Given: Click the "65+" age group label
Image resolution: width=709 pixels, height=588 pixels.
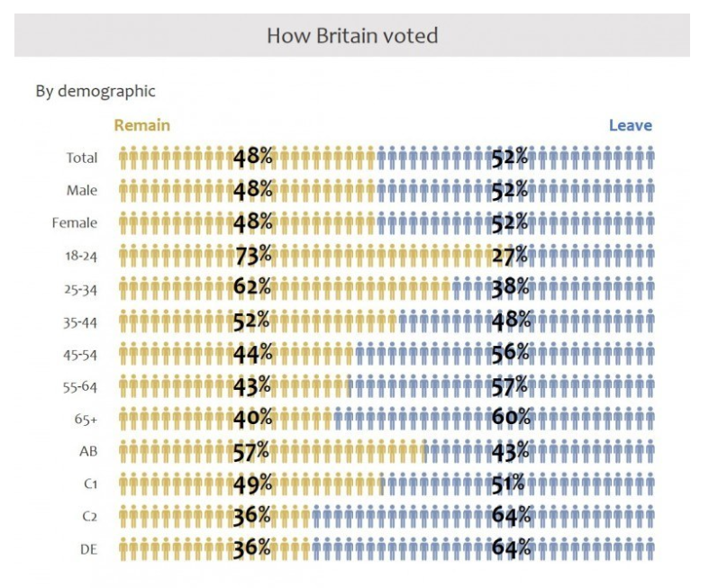Looking at the screenshot, I should coord(85,419).
